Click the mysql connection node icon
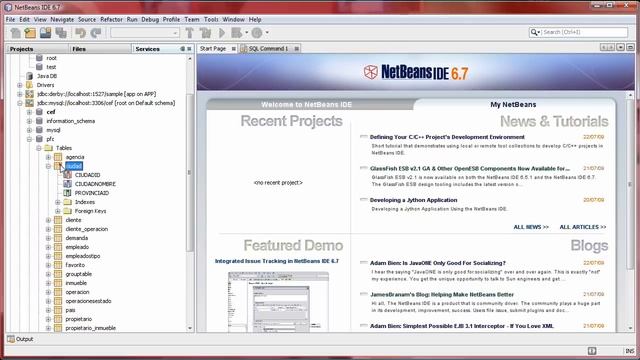This screenshot has height=360, width=640. (29, 103)
